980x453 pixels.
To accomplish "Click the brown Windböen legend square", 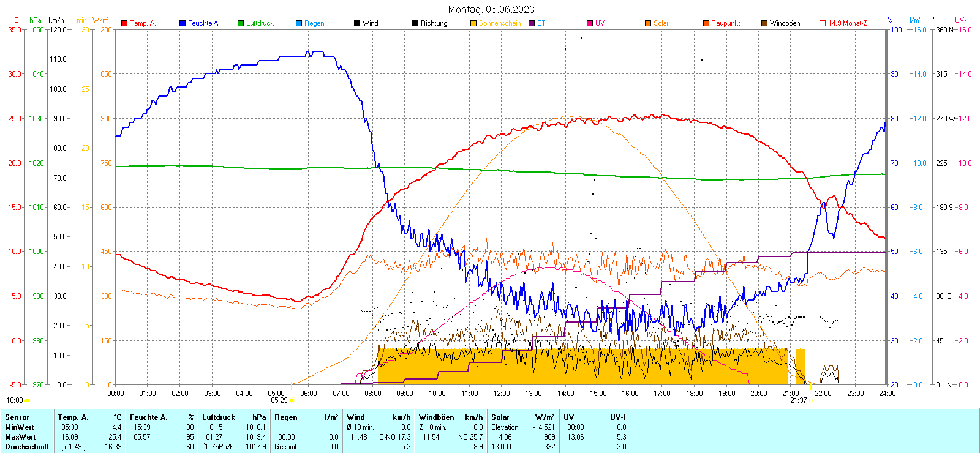I will [764, 23].
